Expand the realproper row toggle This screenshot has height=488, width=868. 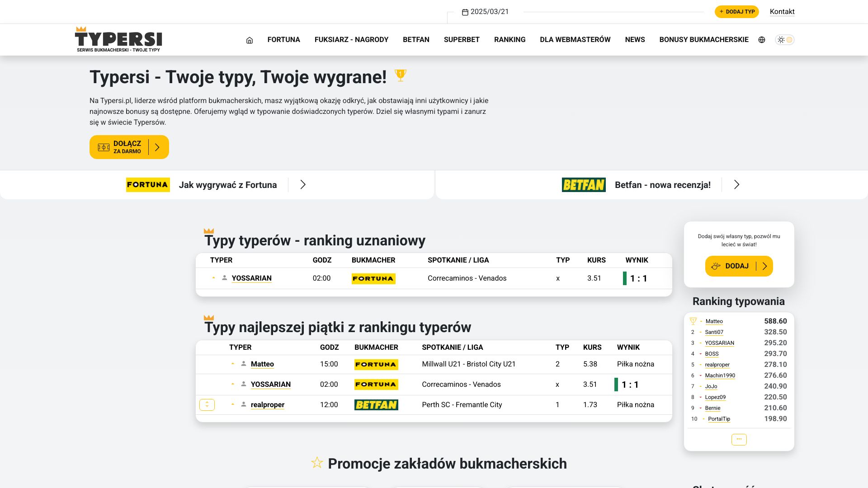[x=207, y=405]
